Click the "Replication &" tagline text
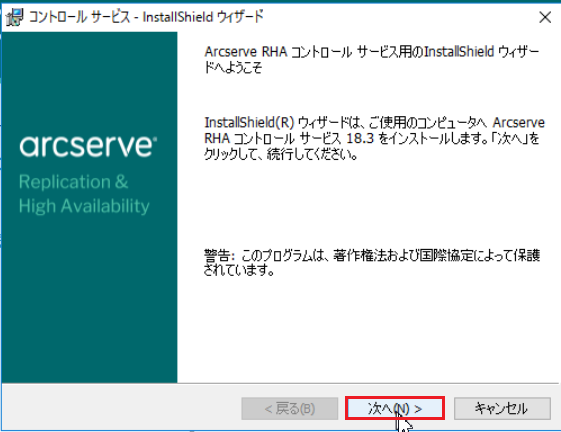This screenshot has width=561, height=432. [73, 182]
